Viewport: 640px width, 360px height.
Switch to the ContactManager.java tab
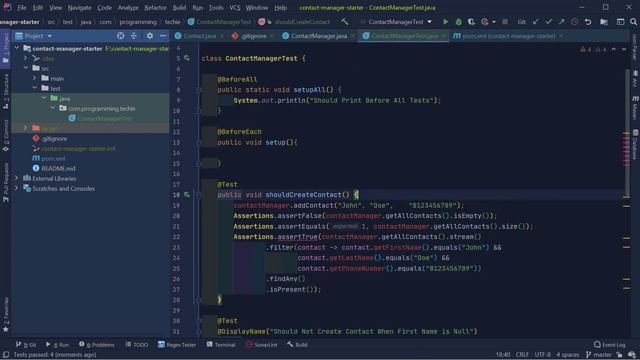point(319,36)
